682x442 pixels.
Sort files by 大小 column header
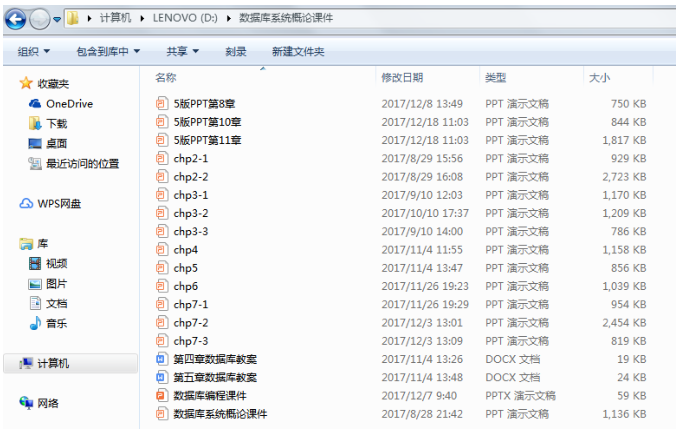pyautogui.click(x=600, y=77)
